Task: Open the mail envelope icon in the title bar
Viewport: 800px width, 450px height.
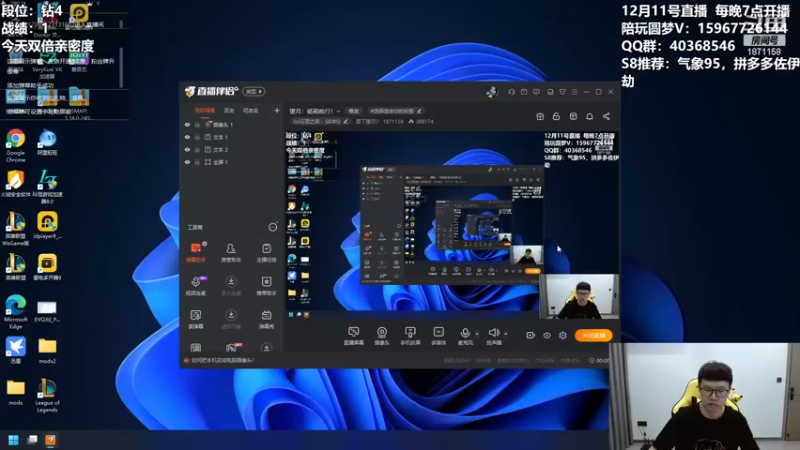Action: (x=524, y=92)
